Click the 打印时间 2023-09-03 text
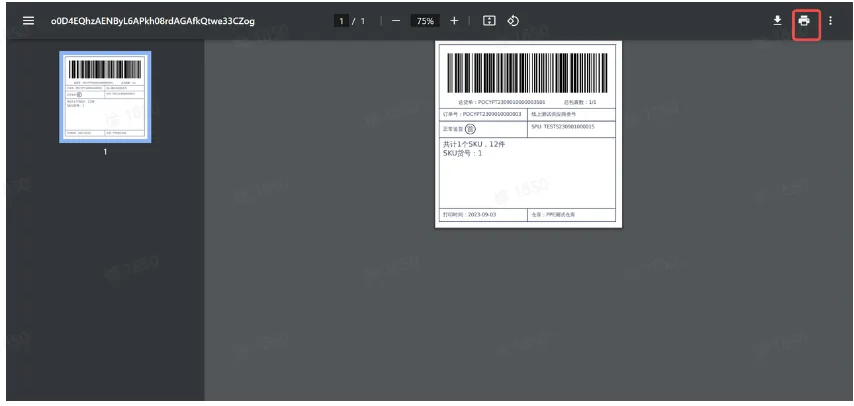 pyautogui.click(x=469, y=215)
